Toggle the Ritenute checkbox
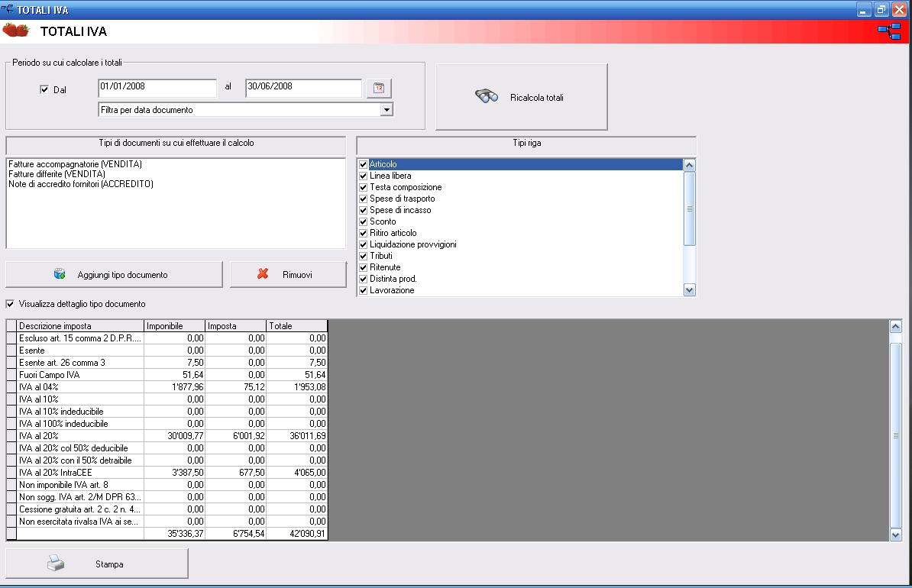 363,267
